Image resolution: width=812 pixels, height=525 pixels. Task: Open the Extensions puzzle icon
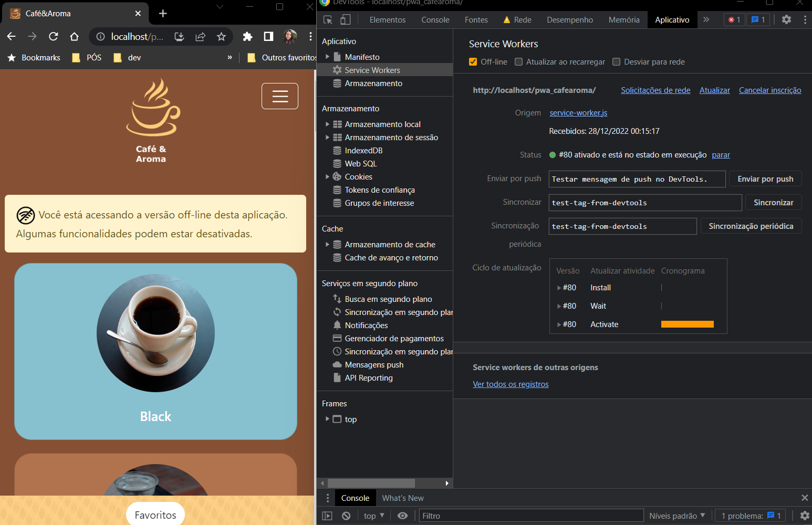click(247, 36)
